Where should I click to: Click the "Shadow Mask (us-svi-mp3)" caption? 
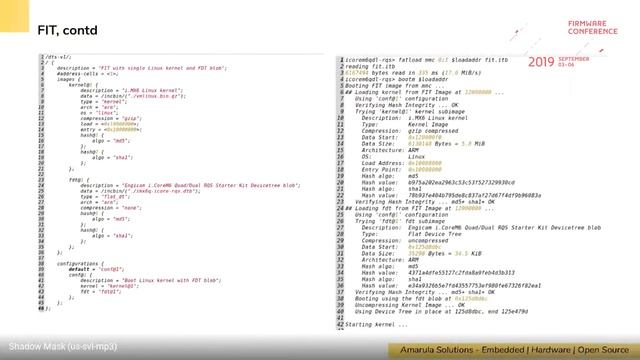tap(63, 347)
